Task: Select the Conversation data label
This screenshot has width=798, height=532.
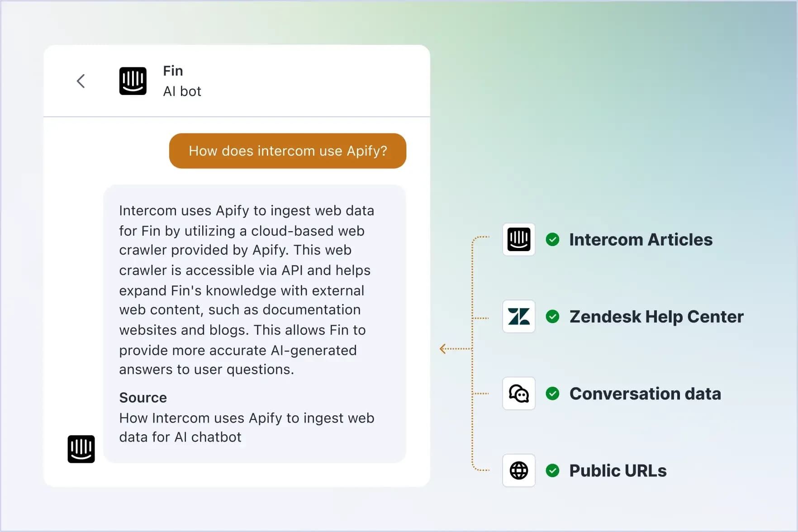Action: coord(645,394)
